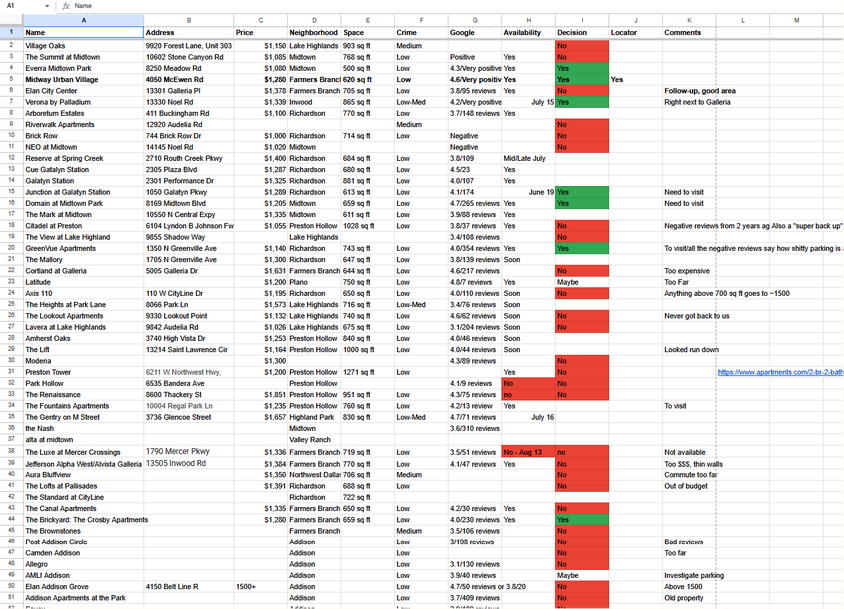Select column A header
Viewport: 844px width, 609px height.
(x=83, y=20)
